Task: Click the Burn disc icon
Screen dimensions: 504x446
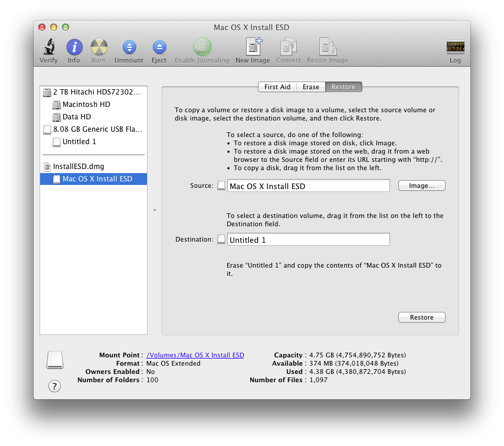Action: point(99,47)
